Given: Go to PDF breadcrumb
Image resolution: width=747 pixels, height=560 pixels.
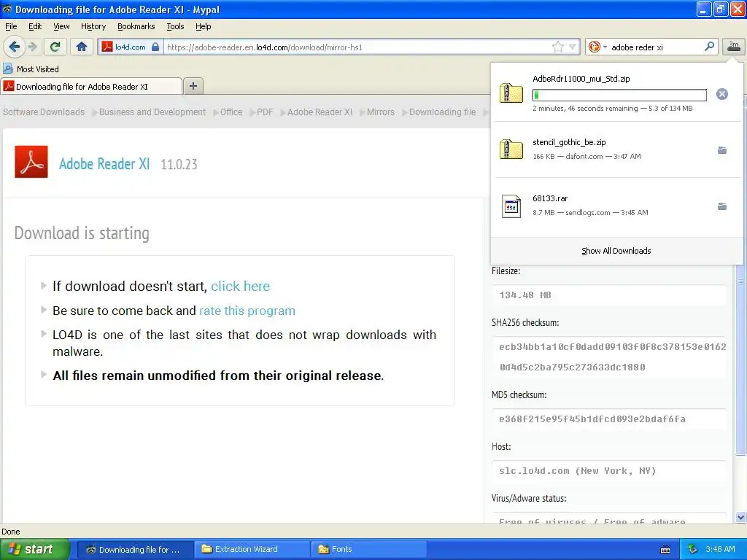Looking at the screenshot, I should 265,112.
